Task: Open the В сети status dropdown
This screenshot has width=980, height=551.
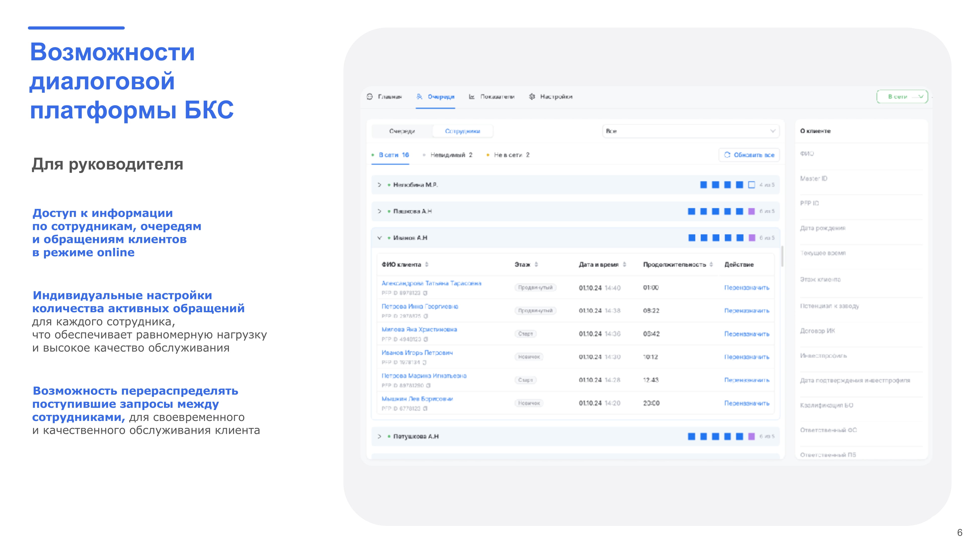Action: tap(902, 97)
